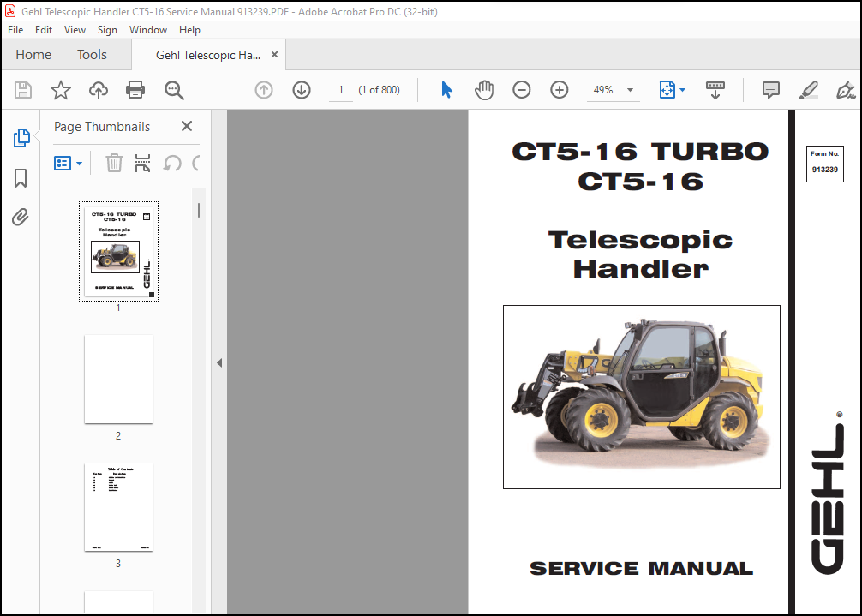Image resolution: width=862 pixels, height=616 pixels.
Task: Select the Gehl Telescopic Ha... document tab
Action: point(208,55)
